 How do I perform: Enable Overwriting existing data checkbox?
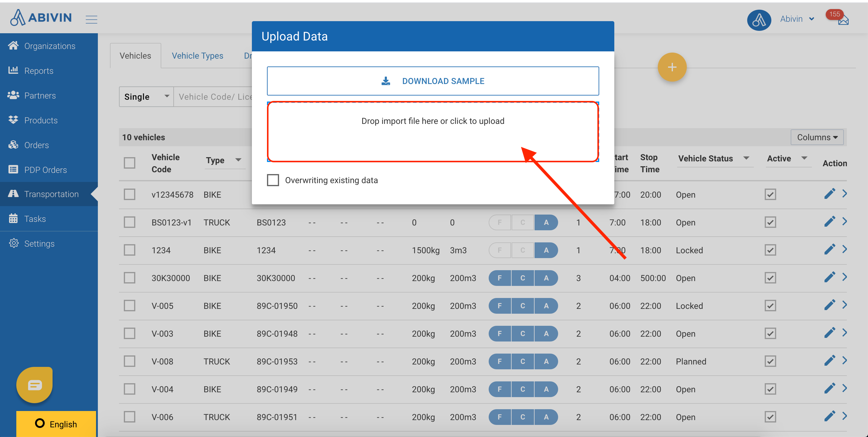pyautogui.click(x=273, y=180)
